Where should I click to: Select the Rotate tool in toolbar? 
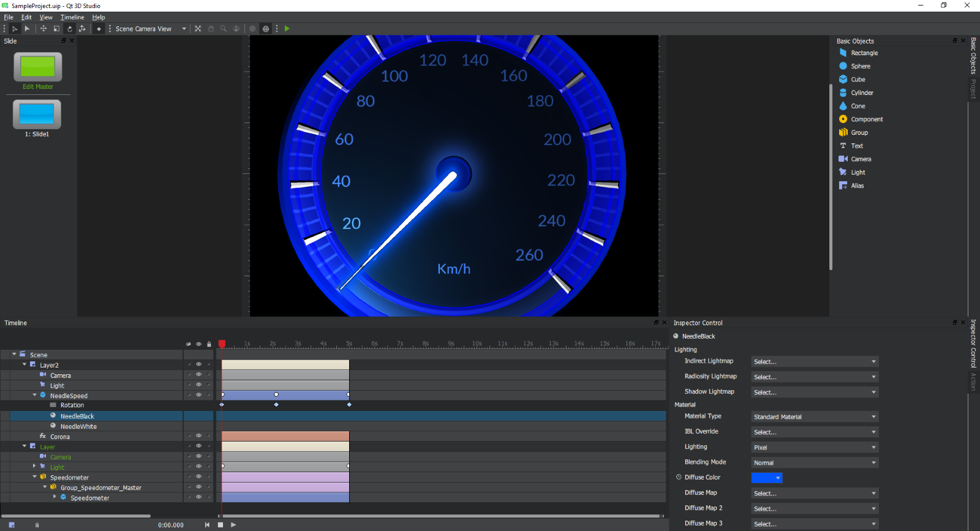click(x=69, y=29)
